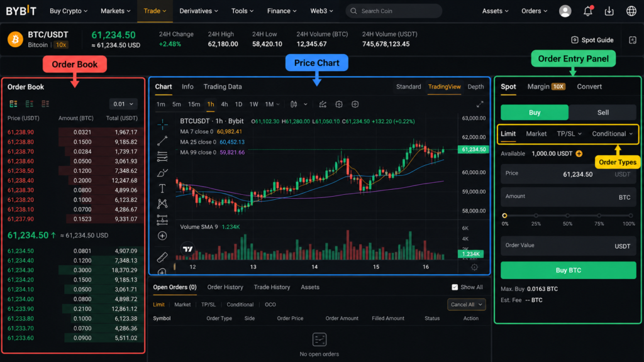644x362 pixels.
Task: Click the Amount BTC input field
Action: click(x=568, y=197)
